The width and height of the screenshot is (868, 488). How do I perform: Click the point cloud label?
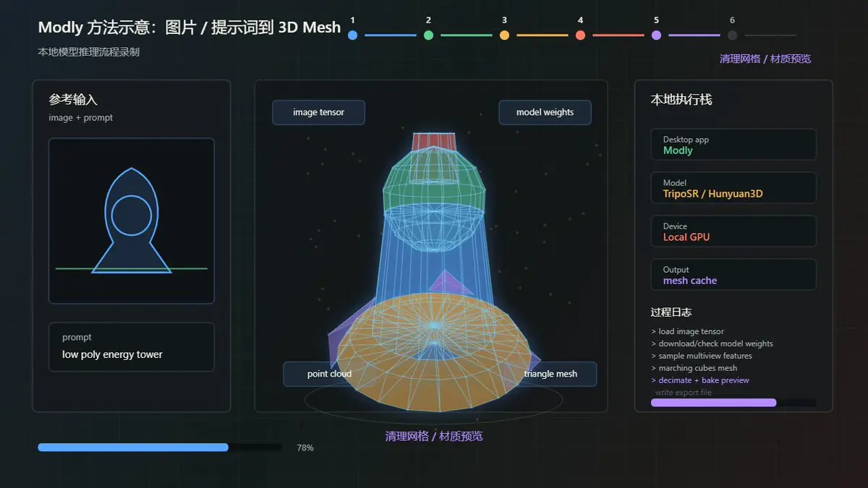coord(329,374)
